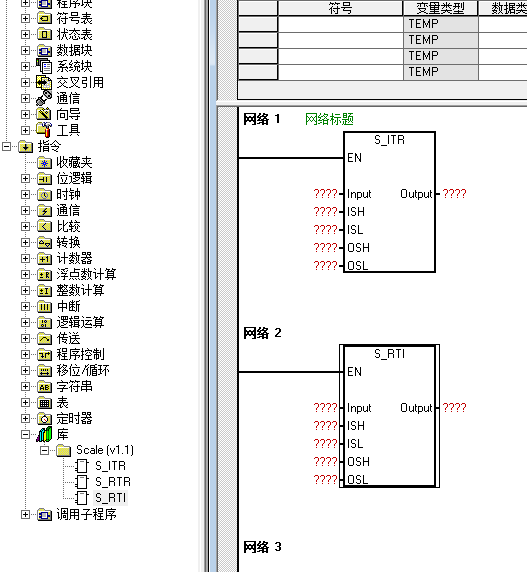Viewport: 527px width, 572px height.
Task: Click the 变量类型 column header
Action: [x=440, y=8]
